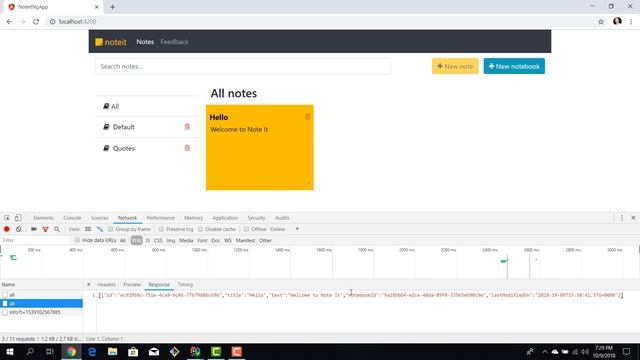Open File Explorer from the taskbar
640x360 pixels.
click(x=113, y=351)
